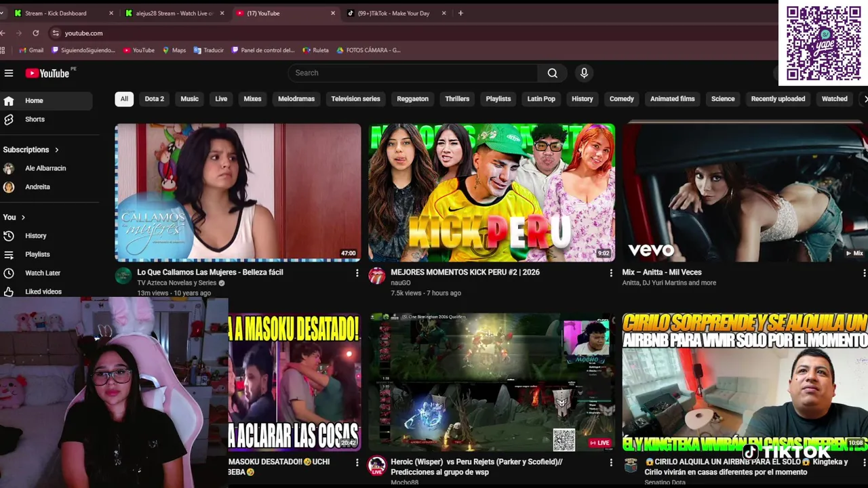This screenshot has width=868, height=488.
Task: Filter by Recently uploaded chip
Action: [x=778, y=99]
